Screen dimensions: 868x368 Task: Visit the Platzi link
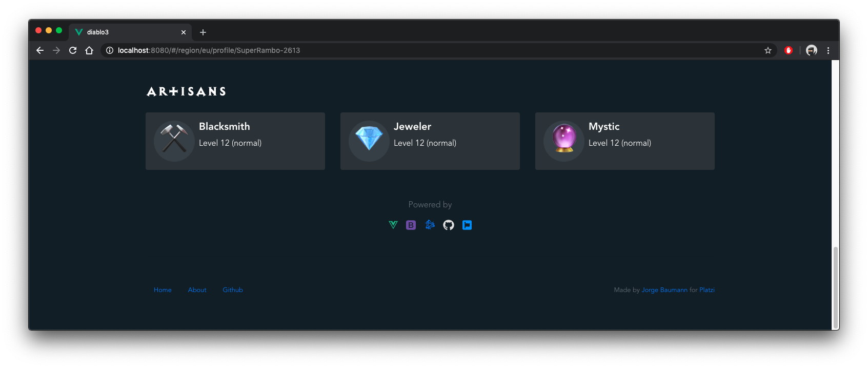click(707, 290)
